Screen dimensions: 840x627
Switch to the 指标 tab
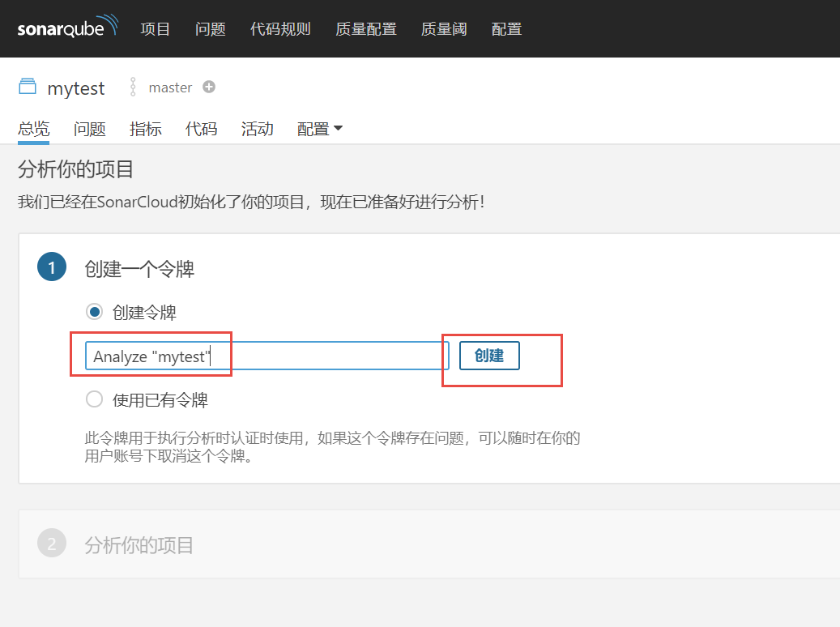click(146, 129)
